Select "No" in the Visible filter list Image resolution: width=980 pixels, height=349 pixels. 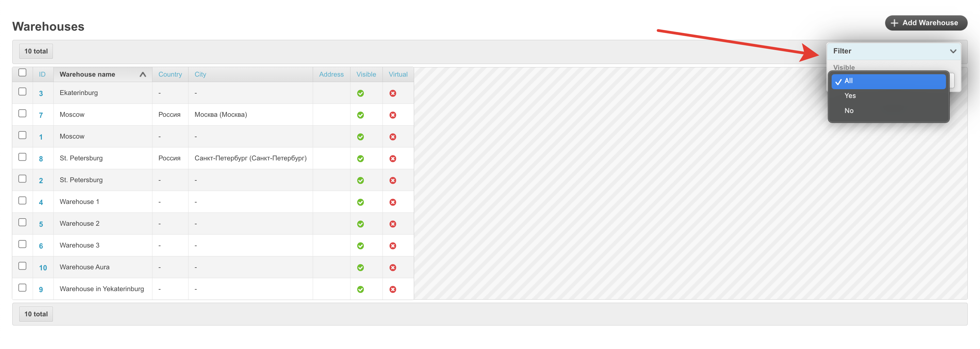[849, 111]
